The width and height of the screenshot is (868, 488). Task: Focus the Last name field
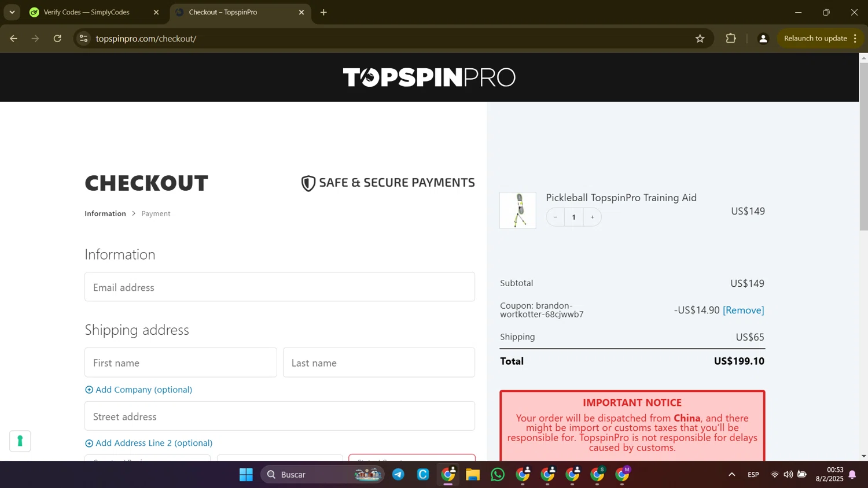click(x=379, y=363)
